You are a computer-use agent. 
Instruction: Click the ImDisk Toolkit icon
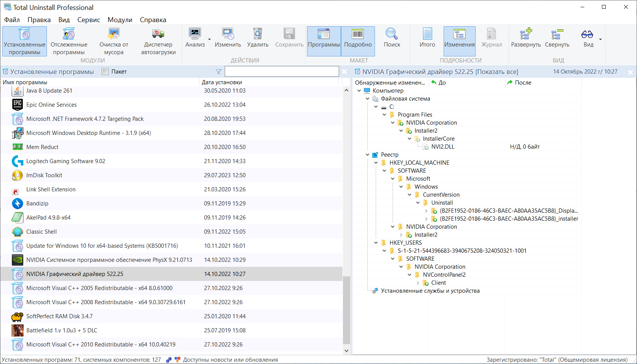pyautogui.click(x=18, y=175)
